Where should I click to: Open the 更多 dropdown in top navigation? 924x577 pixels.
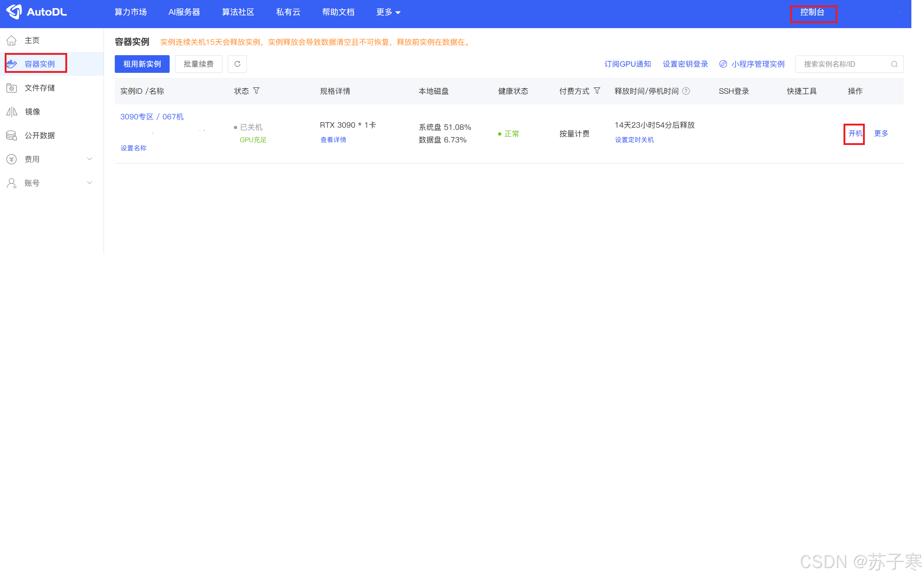(x=388, y=12)
